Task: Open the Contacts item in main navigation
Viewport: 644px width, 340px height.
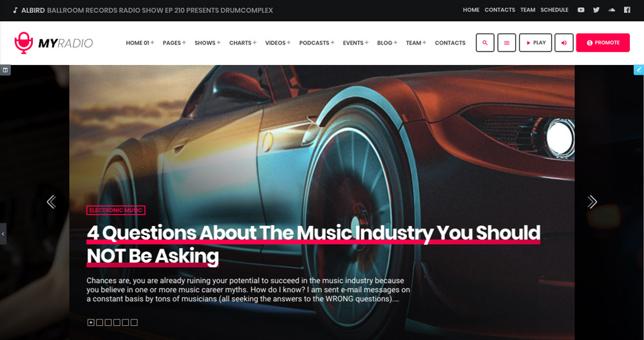Action: tap(450, 42)
